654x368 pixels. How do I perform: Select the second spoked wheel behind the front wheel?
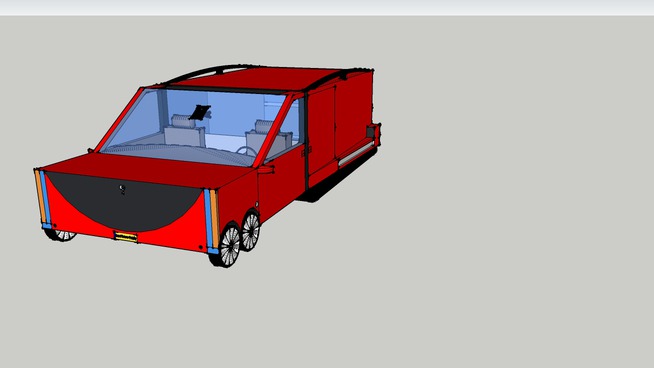point(250,231)
